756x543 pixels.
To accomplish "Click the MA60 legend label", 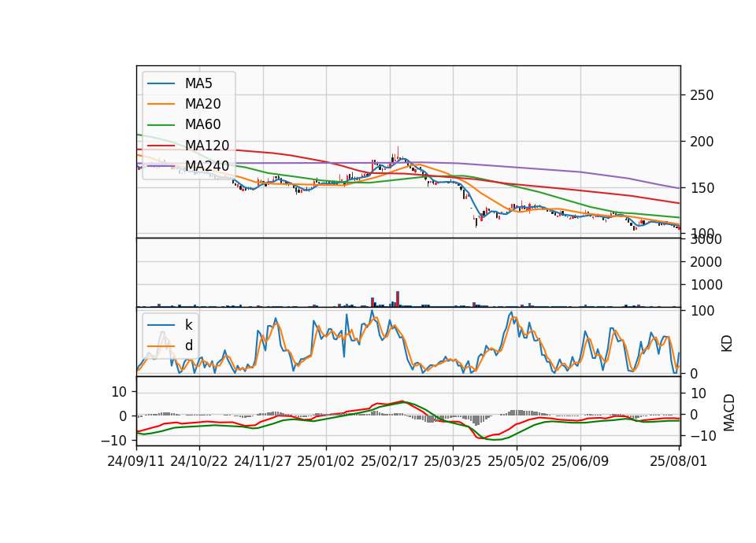I will click(202, 125).
